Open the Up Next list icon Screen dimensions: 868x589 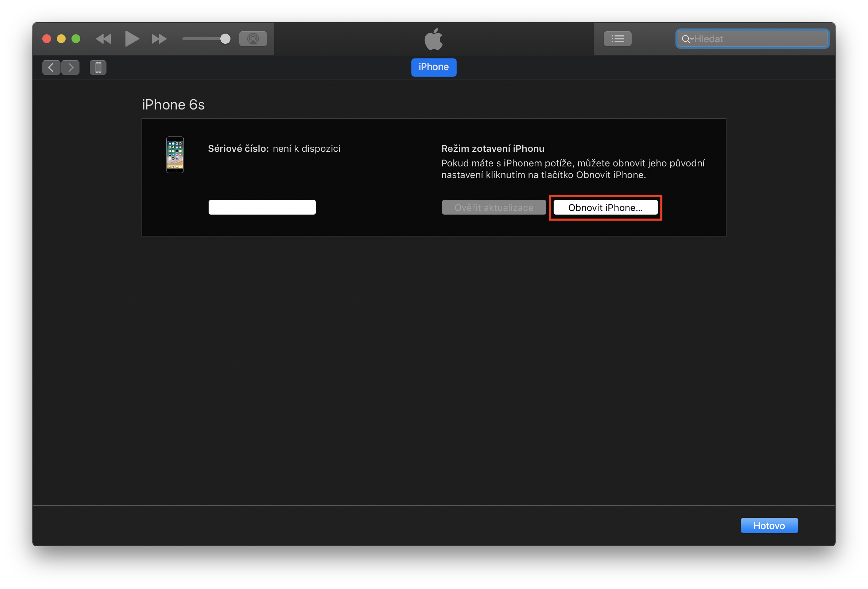(617, 39)
